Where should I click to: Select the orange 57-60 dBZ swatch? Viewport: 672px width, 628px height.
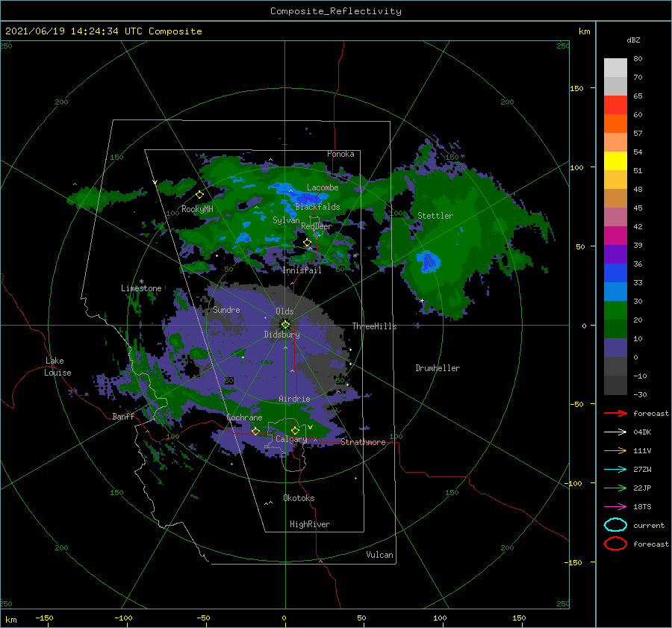click(615, 124)
